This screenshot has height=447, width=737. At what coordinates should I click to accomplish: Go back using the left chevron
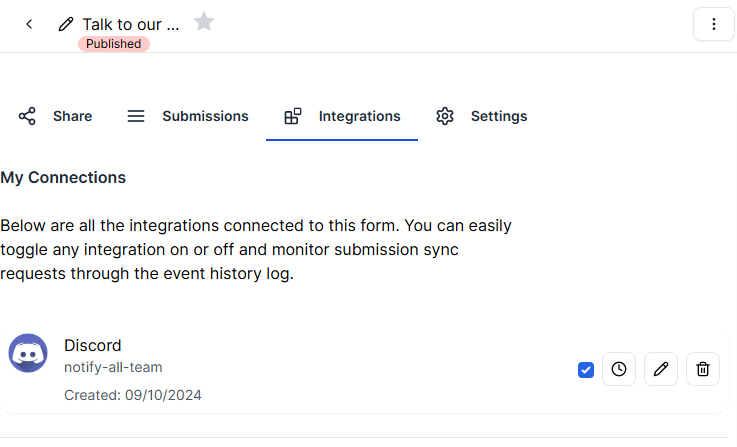click(29, 24)
